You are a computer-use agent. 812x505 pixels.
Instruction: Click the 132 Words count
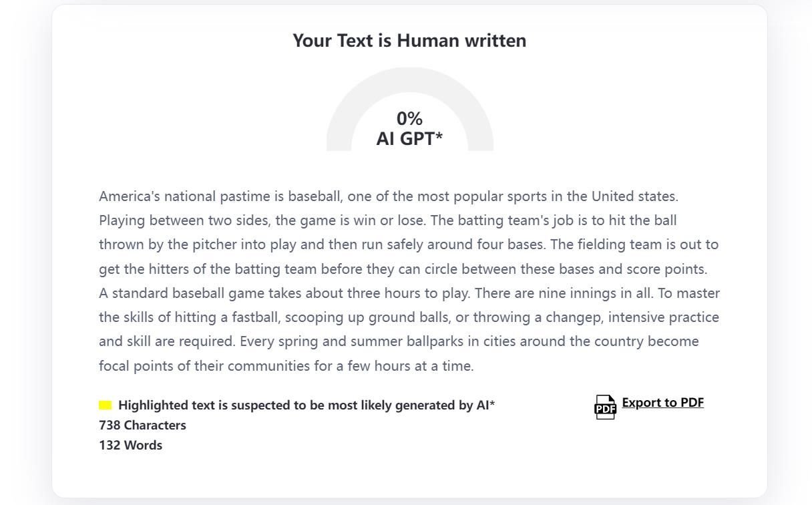coord(130,445)
